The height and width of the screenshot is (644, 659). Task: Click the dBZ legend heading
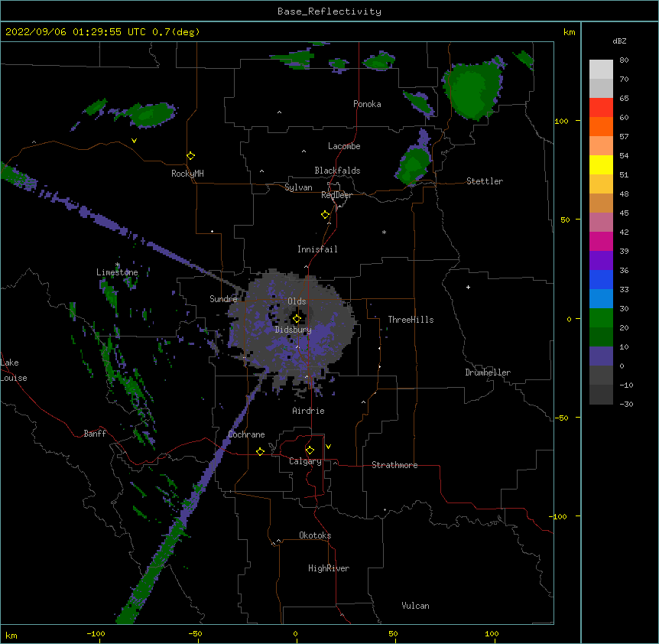(x=619, y=41)
